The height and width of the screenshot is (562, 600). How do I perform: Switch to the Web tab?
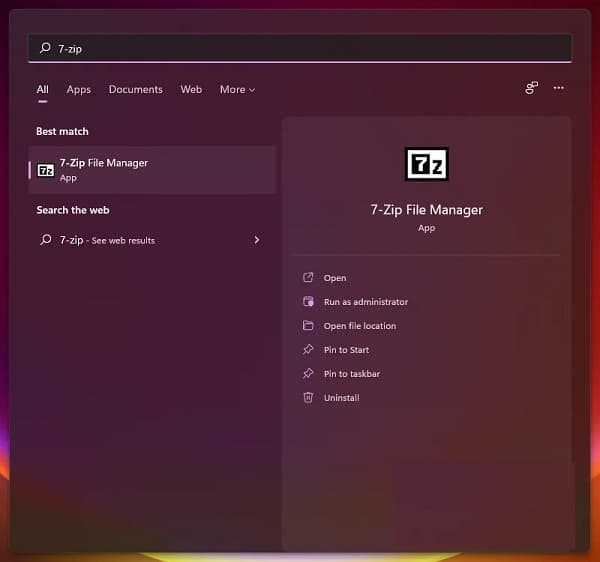(191, 90)
